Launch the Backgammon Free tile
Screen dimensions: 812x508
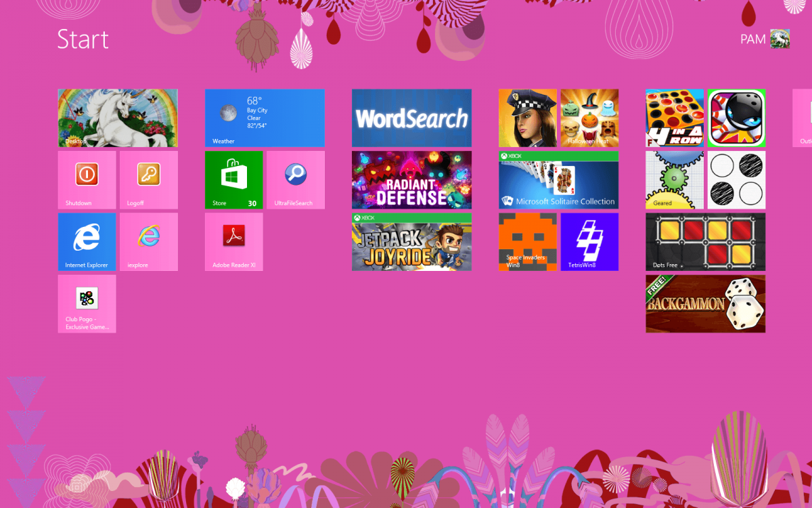(706, 304)
